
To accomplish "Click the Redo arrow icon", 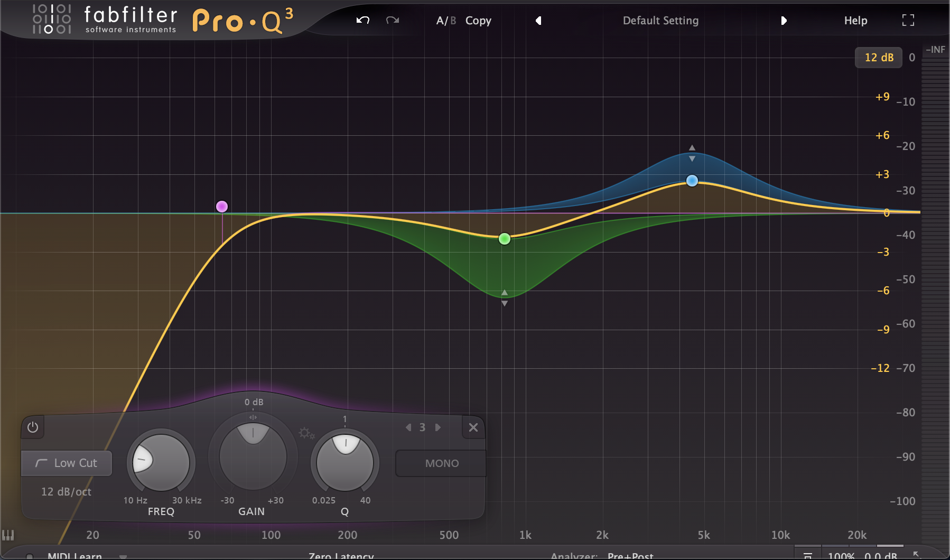I will [x=393, y=21].
